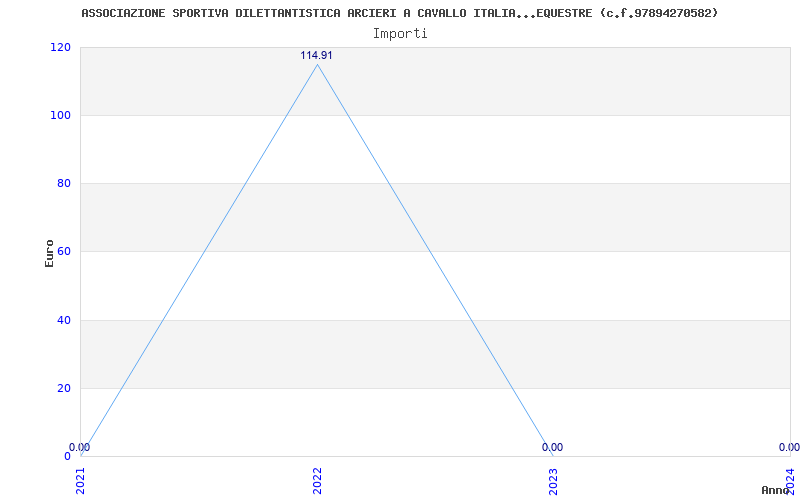The height and width of the screenshot is (500, 800).
Task: Click the 40 y-axis tick label
Action: click(63, 320)
